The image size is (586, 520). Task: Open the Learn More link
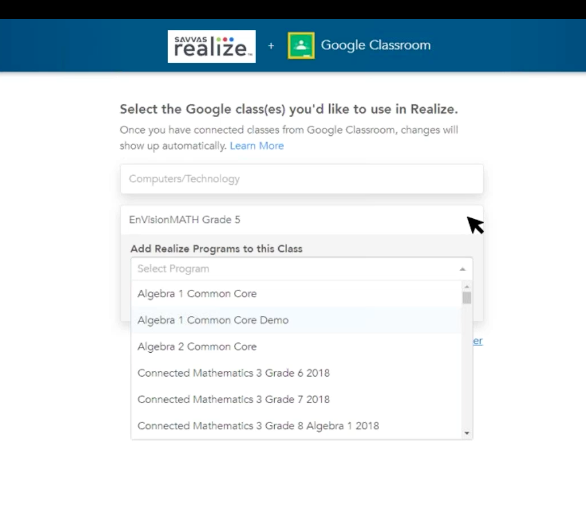[257, 146]
